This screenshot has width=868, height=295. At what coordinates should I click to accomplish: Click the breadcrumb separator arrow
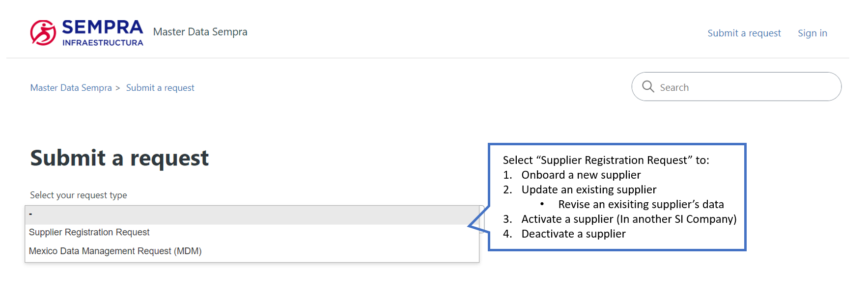[x=117, y=87]
